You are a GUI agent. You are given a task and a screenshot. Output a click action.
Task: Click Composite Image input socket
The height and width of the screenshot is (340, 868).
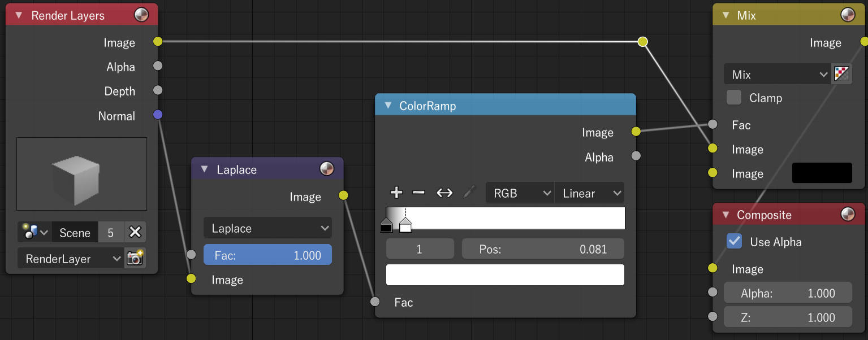coord(712,268)
